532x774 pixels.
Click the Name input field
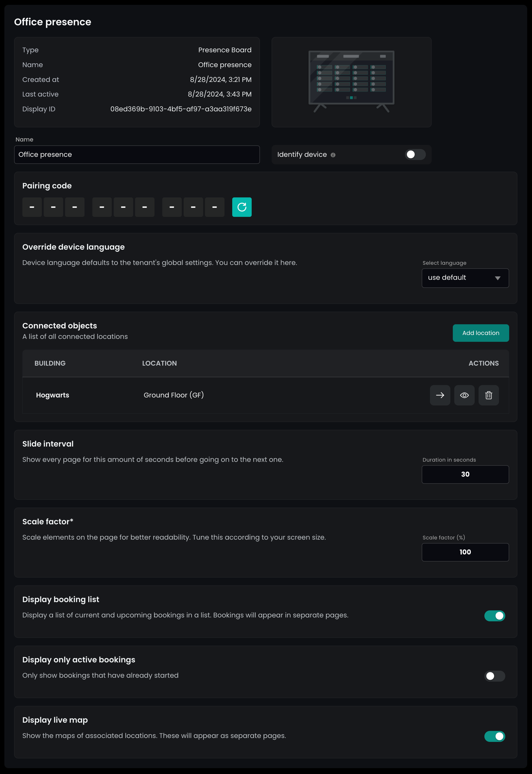point(137,154)
